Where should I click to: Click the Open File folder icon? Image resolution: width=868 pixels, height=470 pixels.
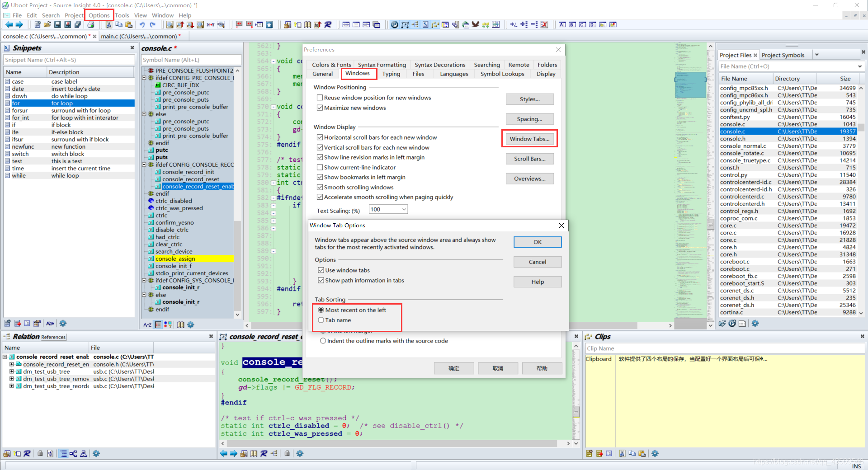47,24
